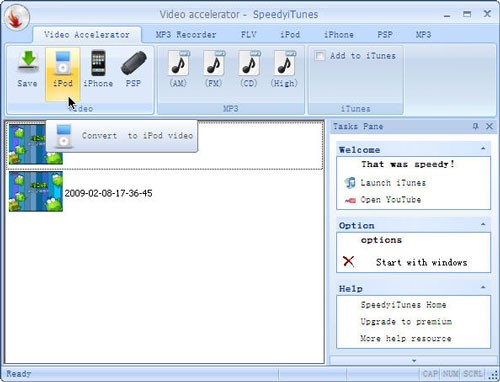Click the NUM status bar indicator
This screenshot has height=382, width=500.
click(450, 374)
